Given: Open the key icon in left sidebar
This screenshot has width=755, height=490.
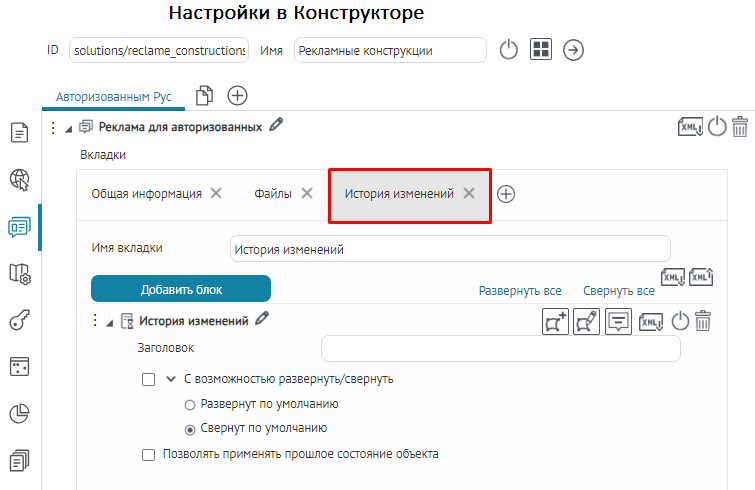Looking at the screenshot, I should pyautogui.click(x=19, y=320).
